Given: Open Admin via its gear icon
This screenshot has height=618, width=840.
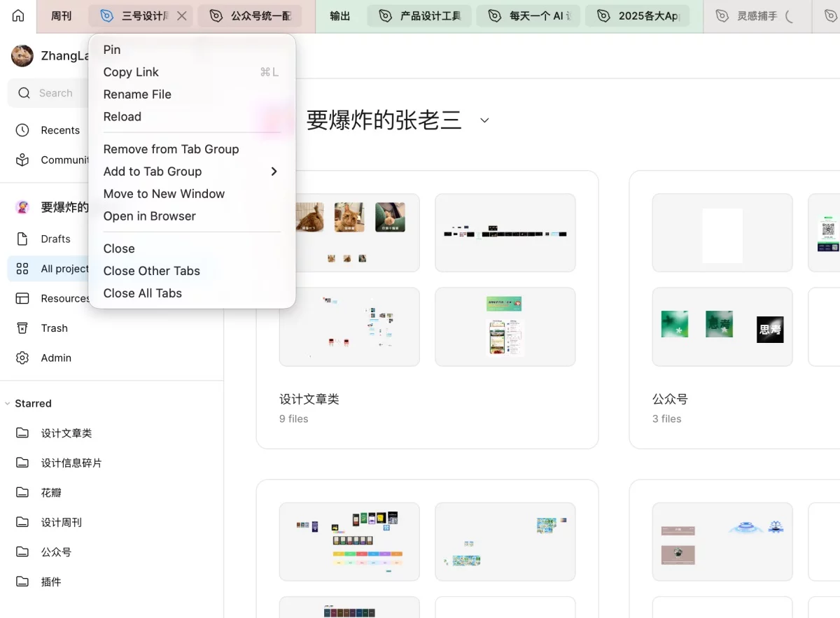Looking at the screenshot, I should [22, 358].
